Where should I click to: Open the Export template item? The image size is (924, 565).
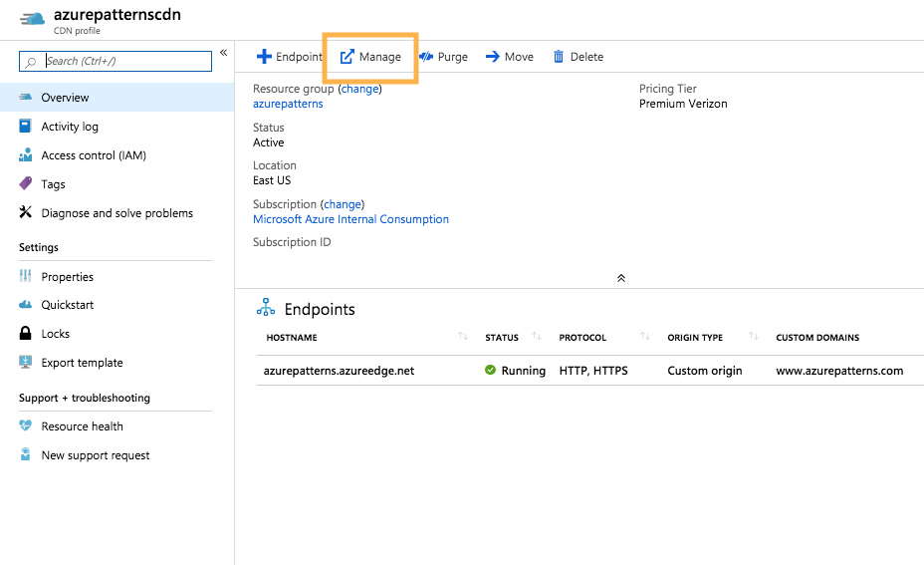click(116, 363)
